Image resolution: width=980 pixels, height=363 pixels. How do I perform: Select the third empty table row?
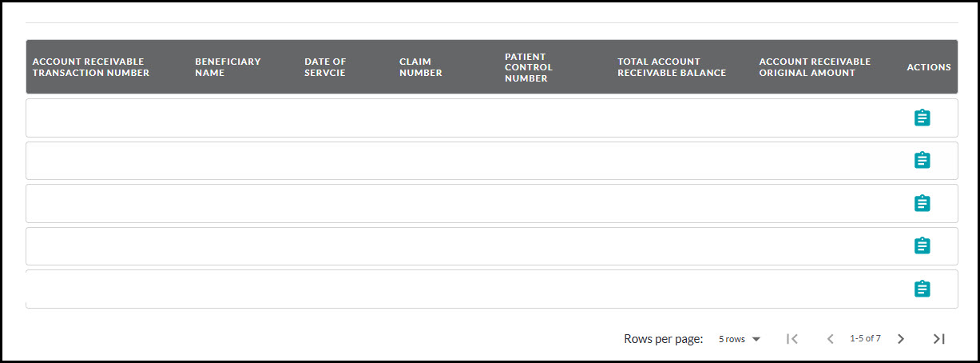click(x=447, y=203)
